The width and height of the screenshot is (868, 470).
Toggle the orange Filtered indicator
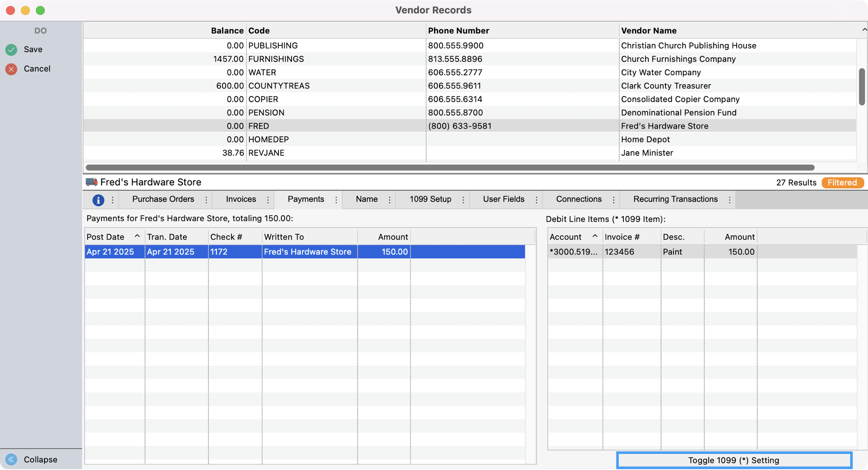(x=842, y=182)
